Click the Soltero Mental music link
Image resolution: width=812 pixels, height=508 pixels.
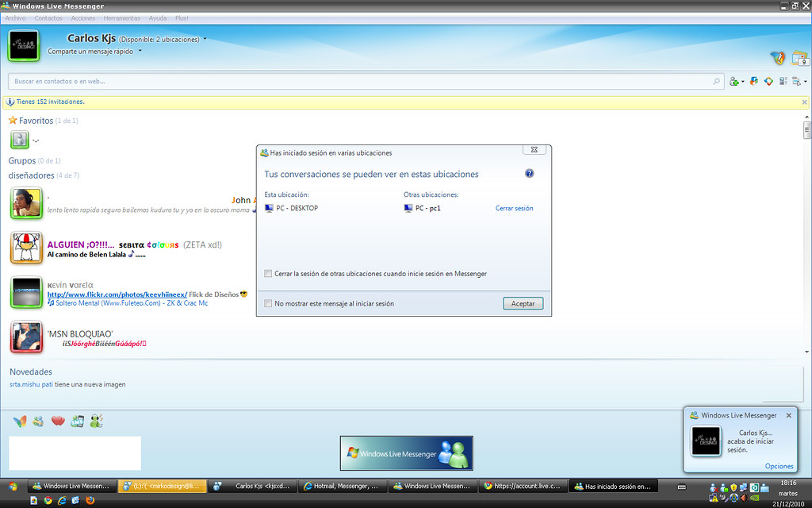[x=132, y=303]
